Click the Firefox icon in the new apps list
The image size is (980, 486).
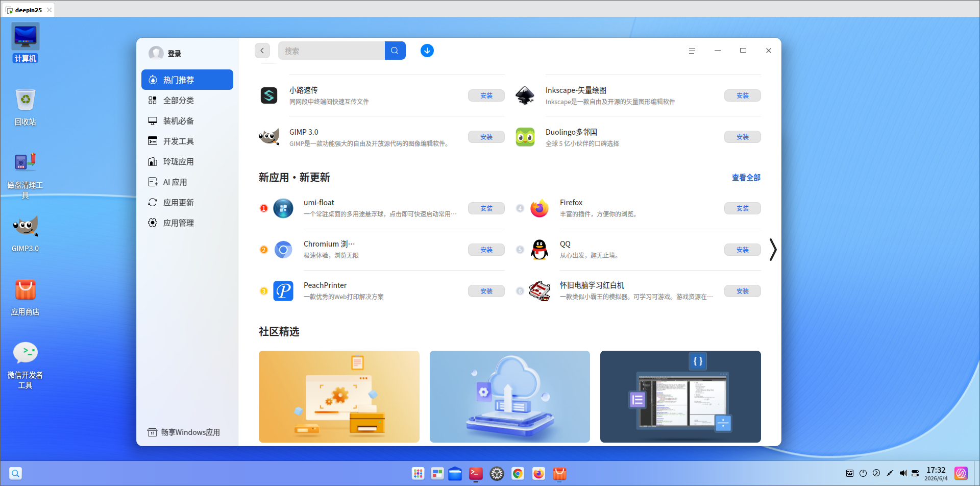[x=540, y=208]
